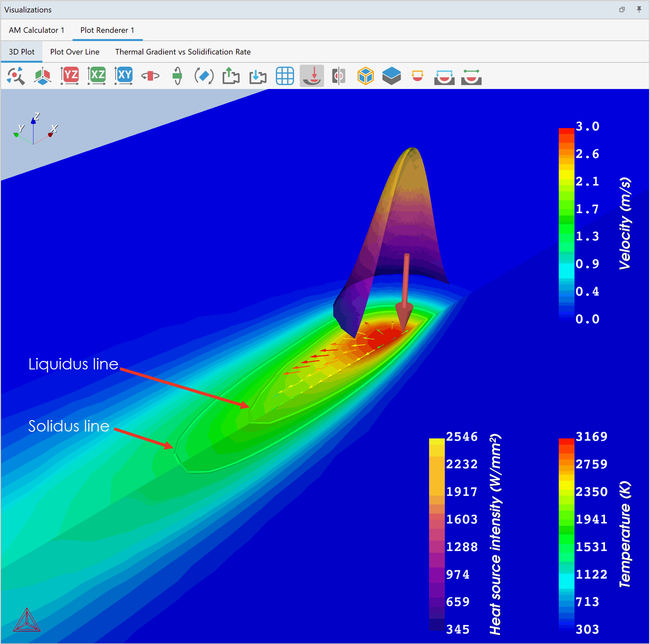Click the reset camera zoom icon
Image resolution: width=650 pixels, height=644 pixels.
point(15,76)
